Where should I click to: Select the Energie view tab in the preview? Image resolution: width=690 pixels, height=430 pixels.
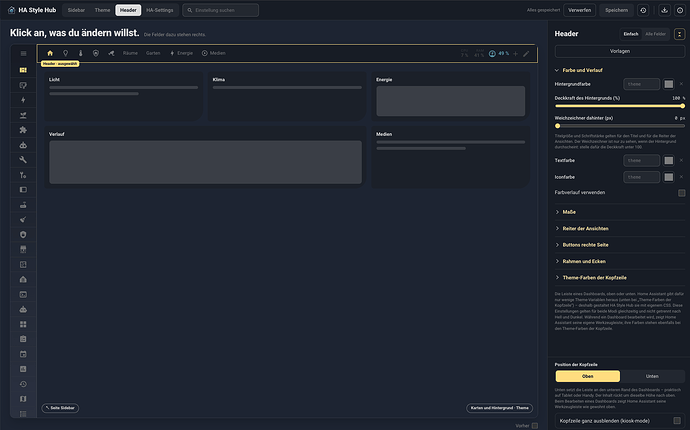181,53
